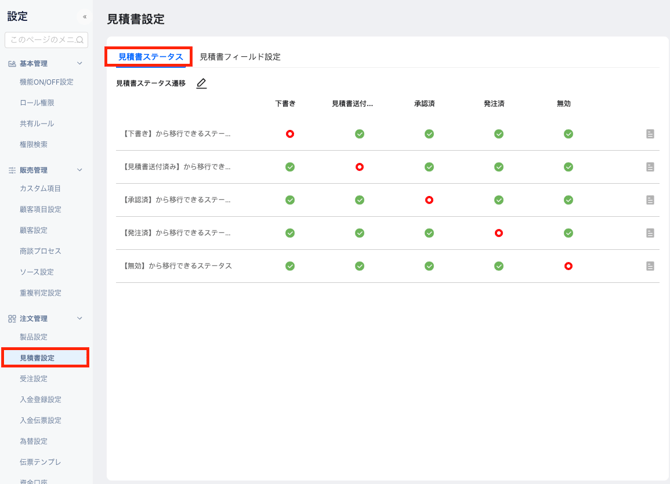Open ロール権限 menu item
The image size is (670, 484).
37,103
